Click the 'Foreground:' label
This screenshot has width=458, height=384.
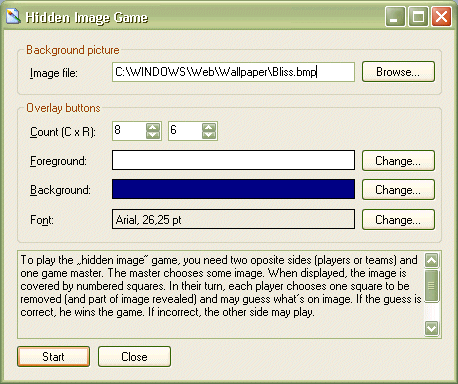(58, 161)
